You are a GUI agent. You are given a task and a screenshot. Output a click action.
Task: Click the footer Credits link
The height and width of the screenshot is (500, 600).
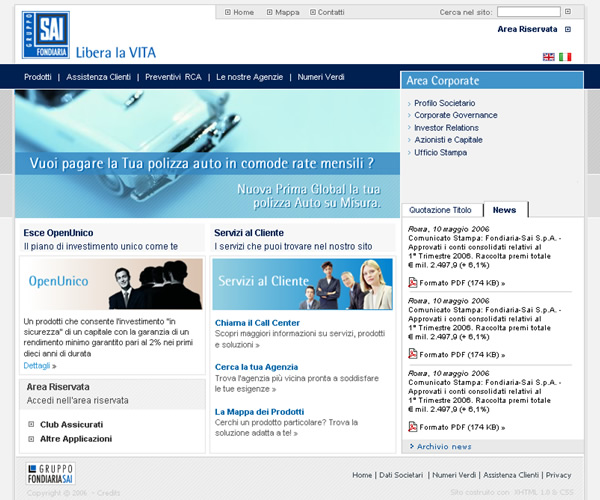(x=108, y=493)
